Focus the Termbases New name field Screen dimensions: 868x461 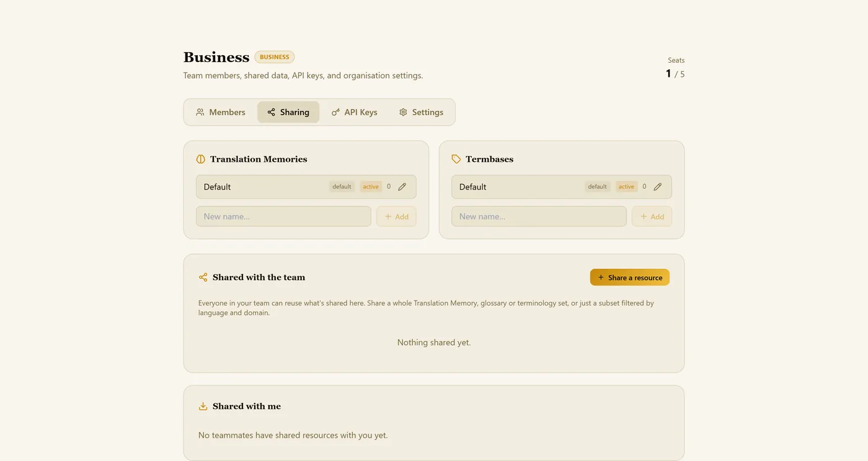539,217
